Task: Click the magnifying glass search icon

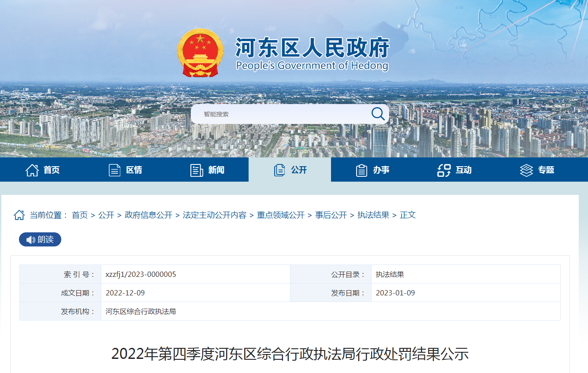Action: (x=378, y=114)
